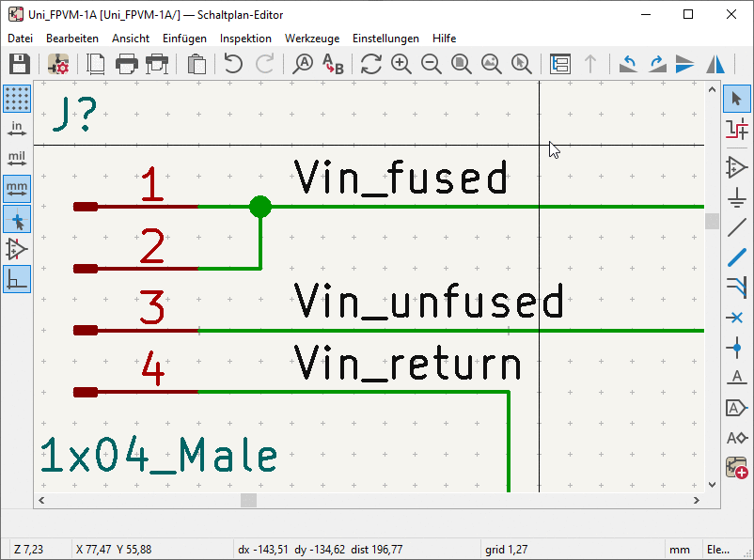754x560 pixels.
Task: Click the vertical scrollbar down arrow
Action: click(x=713, y=485)
